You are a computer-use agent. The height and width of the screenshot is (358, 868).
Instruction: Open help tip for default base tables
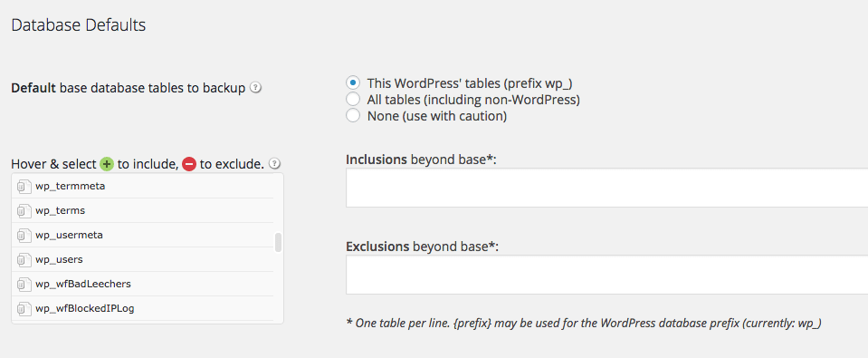[255, 88]
